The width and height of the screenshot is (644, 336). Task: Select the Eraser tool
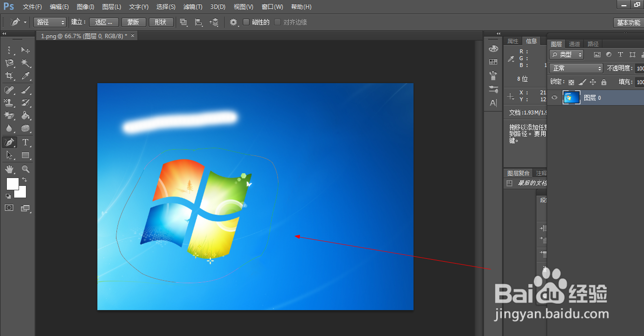[9, 115]
